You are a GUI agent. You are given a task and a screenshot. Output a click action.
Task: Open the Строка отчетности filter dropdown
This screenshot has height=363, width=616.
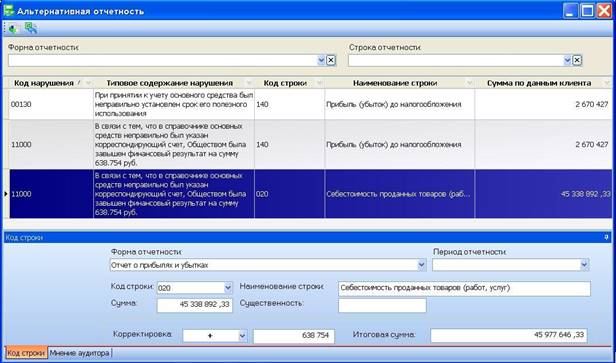[x=567, y=60]
